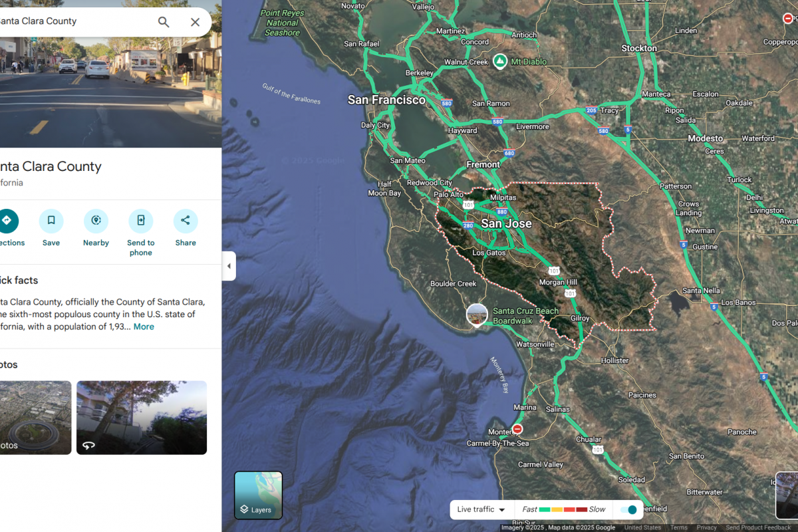
Task: Click the Santa Cruz Beach Boardwalk marker
Action: point(477,315)
